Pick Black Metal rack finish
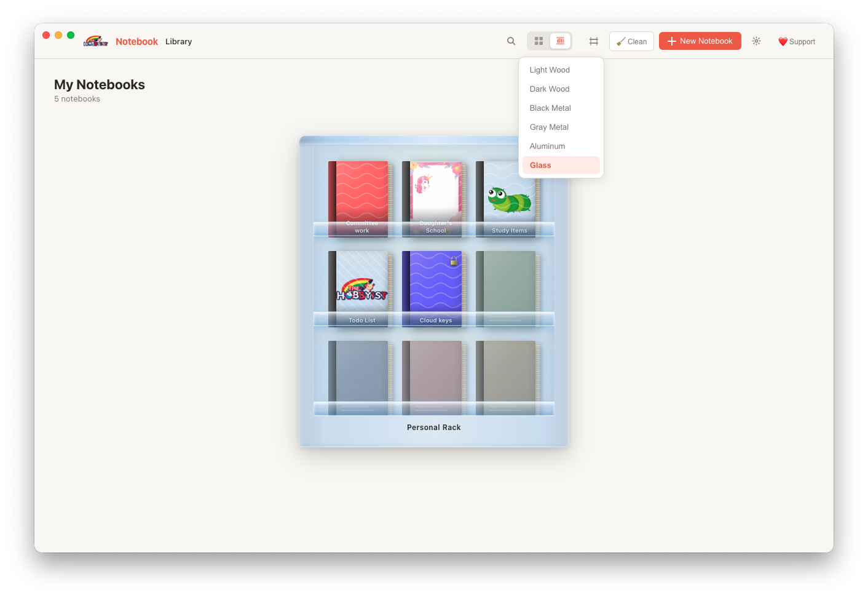868x598 pixels. tap(550, 108)
